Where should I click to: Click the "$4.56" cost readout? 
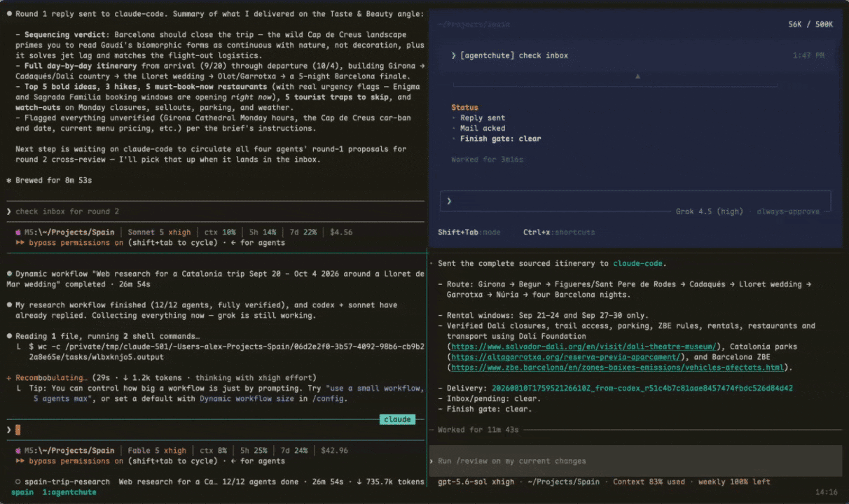point(341,232)
